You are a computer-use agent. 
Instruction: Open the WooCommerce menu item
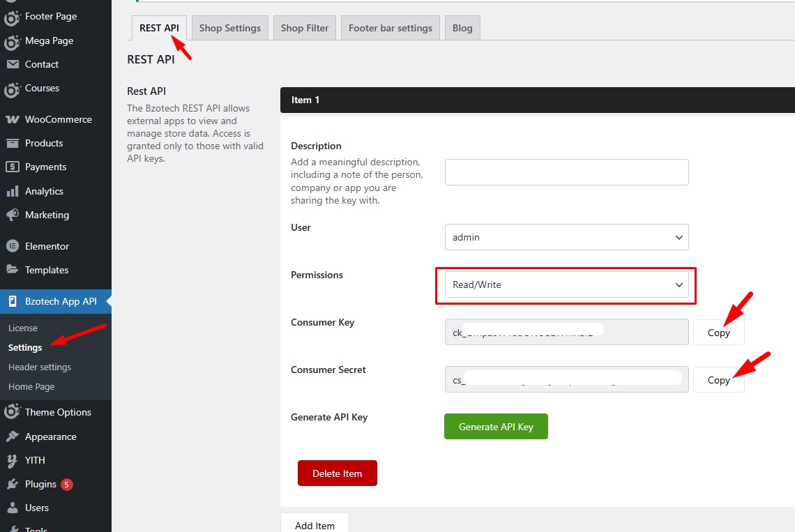coord(56,120)
